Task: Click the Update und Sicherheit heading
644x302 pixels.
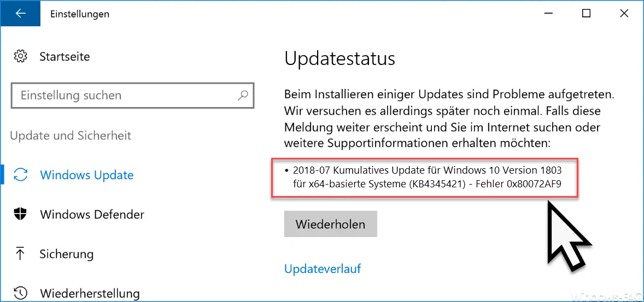Action: [70, 135]
